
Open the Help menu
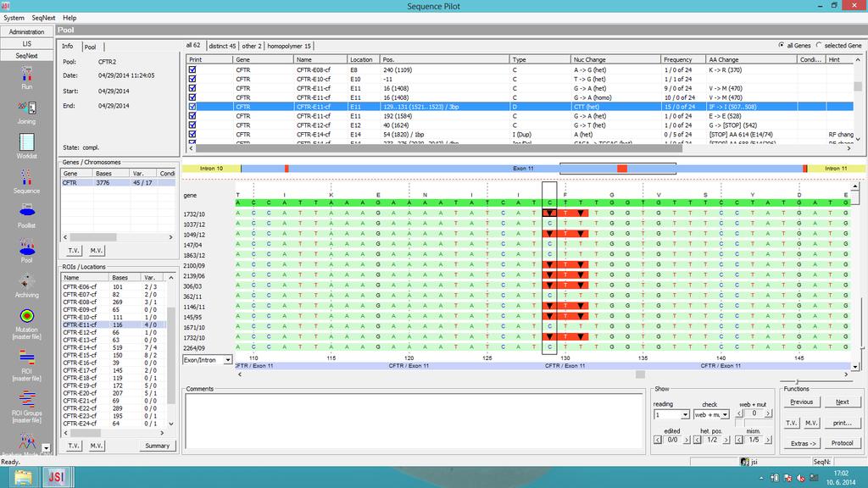click(x=70, y=18)
